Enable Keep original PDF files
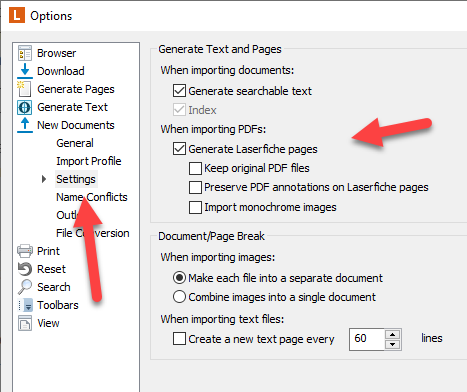The image size is (467, 392). pyautogui.click(x=195, y=168)
